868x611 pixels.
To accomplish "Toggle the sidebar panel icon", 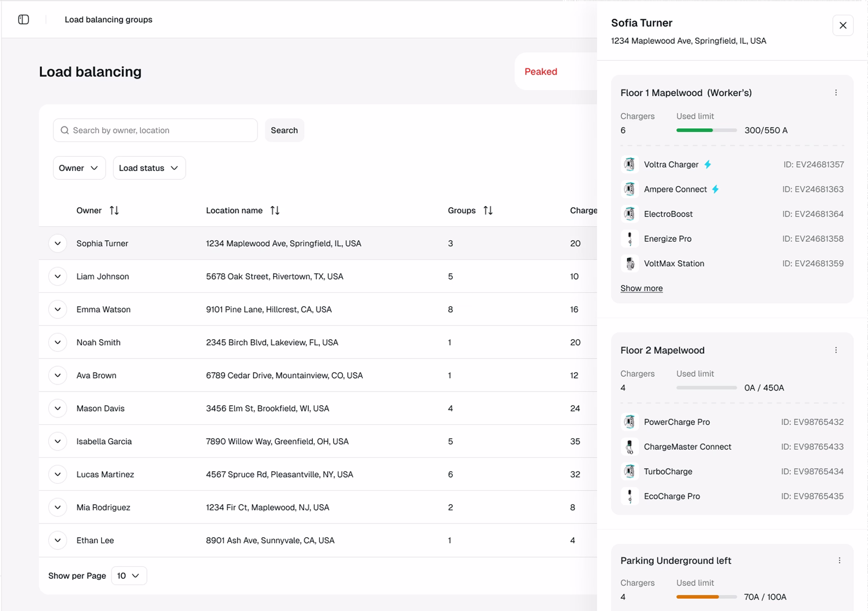I will [x=23, y=19].
